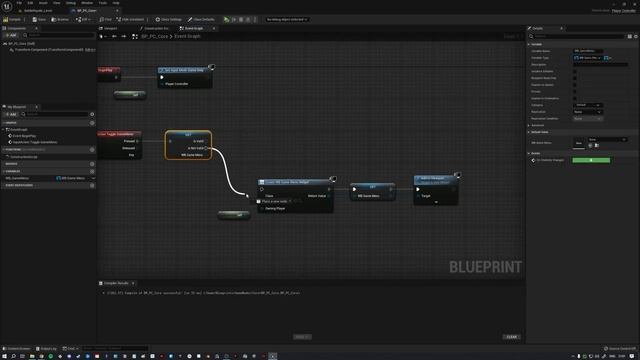The image size is (640, 360).
Task: Collapse the Default Value section
Action: 529,132
